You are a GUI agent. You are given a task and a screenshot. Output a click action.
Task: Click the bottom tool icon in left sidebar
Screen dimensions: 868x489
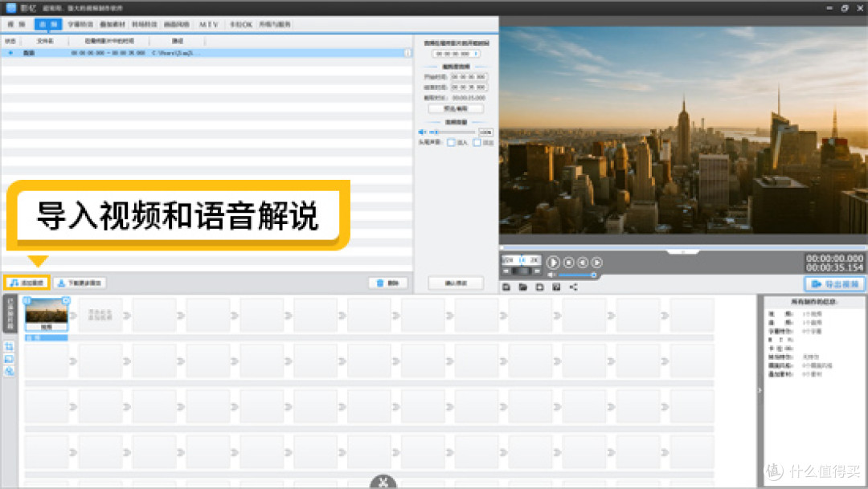9,371
